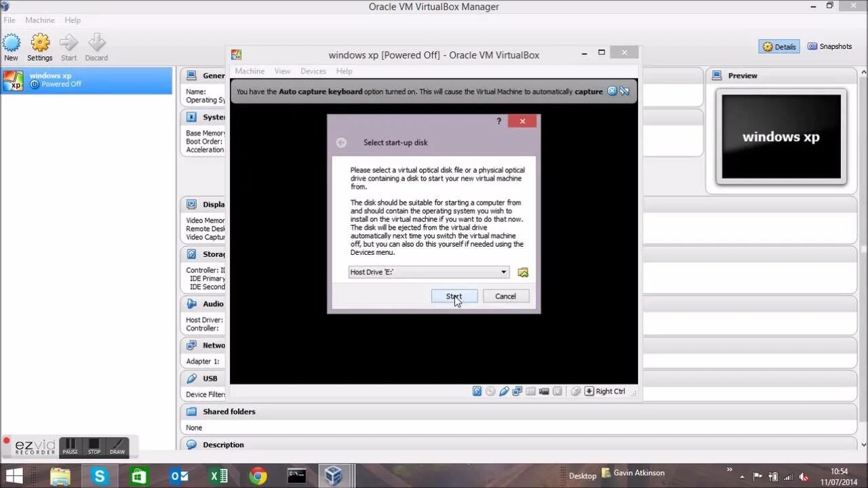Click Cancel in start-up disk dialog
Image resolution: width=868 pixels, height=488 pixels.
click(505, 296)
